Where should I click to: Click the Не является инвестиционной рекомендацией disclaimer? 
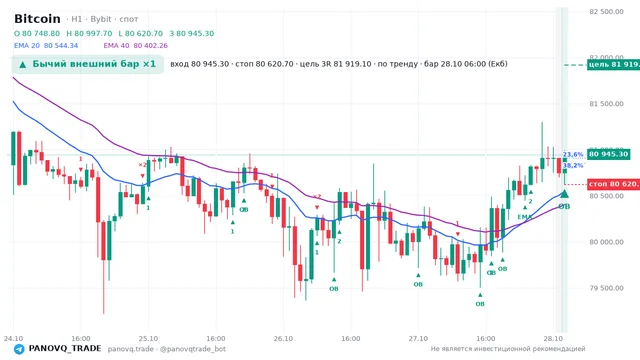tap(508, 349)
